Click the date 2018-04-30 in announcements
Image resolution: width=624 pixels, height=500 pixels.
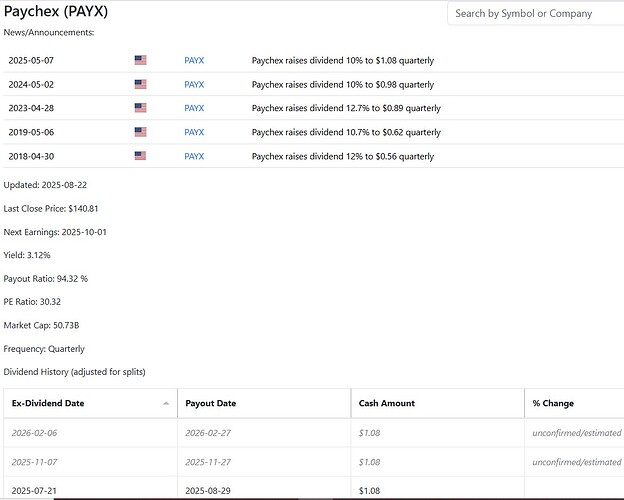point(31,156)
